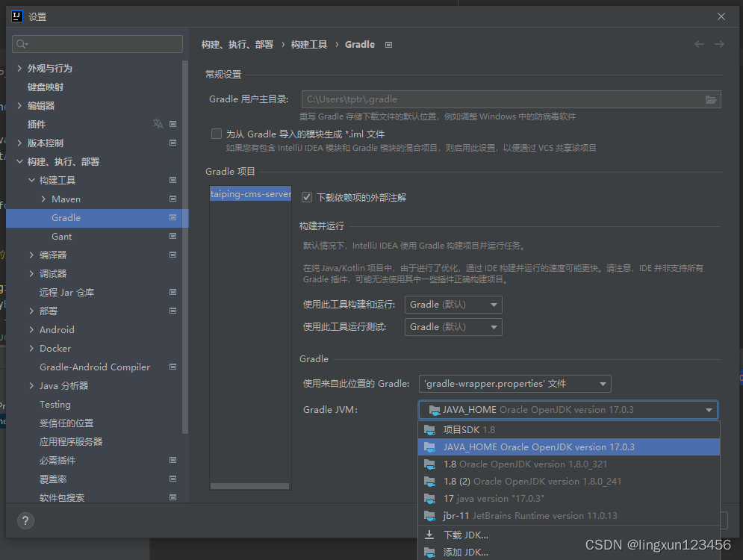Click project icon on the 构建工具 row
The height and width of the screenshot is (560, 743).
173,180
